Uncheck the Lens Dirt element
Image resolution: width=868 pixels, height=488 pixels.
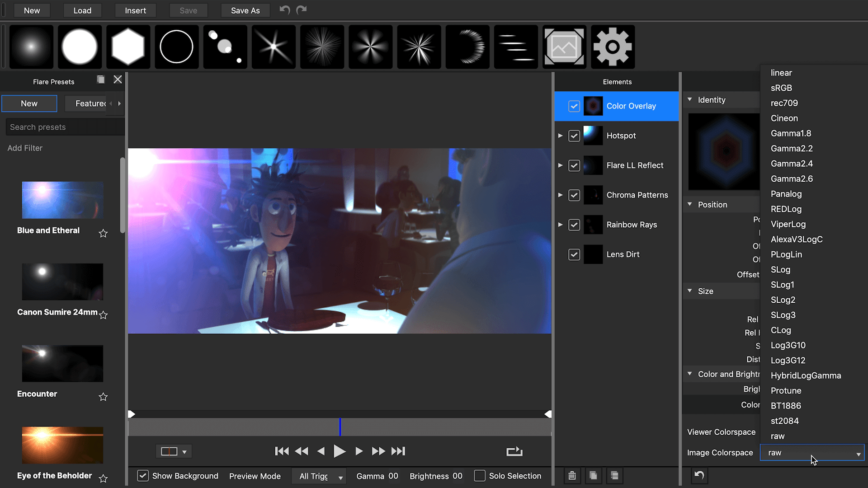(x=574, y=254)
